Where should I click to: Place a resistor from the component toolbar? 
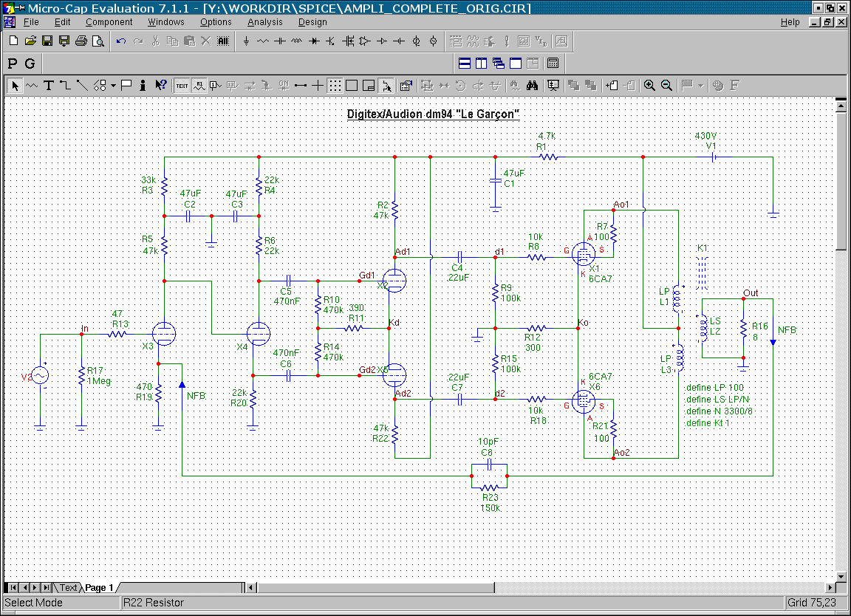[263, 41]
